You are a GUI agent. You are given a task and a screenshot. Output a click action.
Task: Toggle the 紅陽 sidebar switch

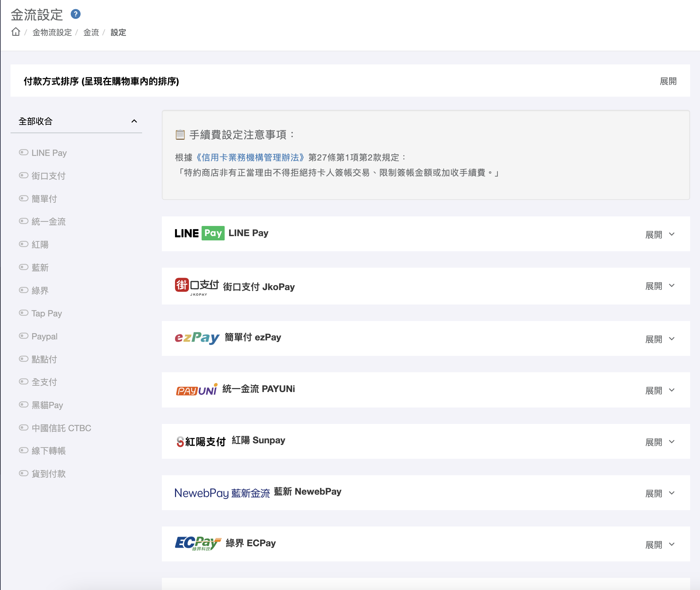point(23,244)
